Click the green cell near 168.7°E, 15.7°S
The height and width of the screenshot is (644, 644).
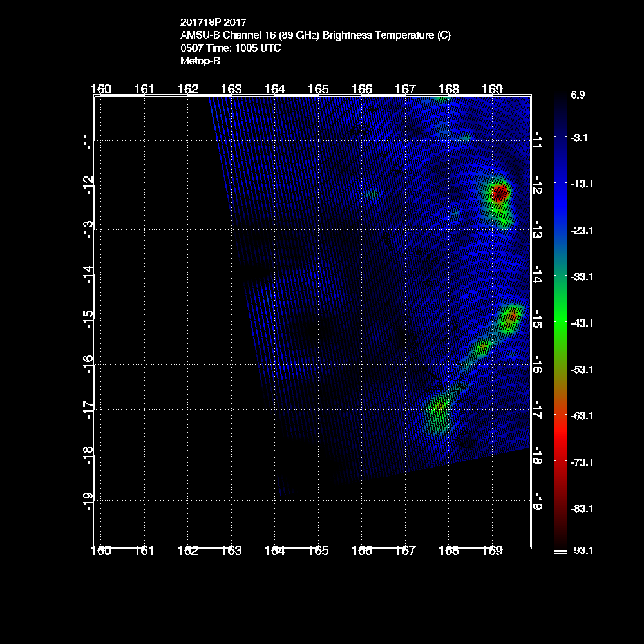click(482, 348)
